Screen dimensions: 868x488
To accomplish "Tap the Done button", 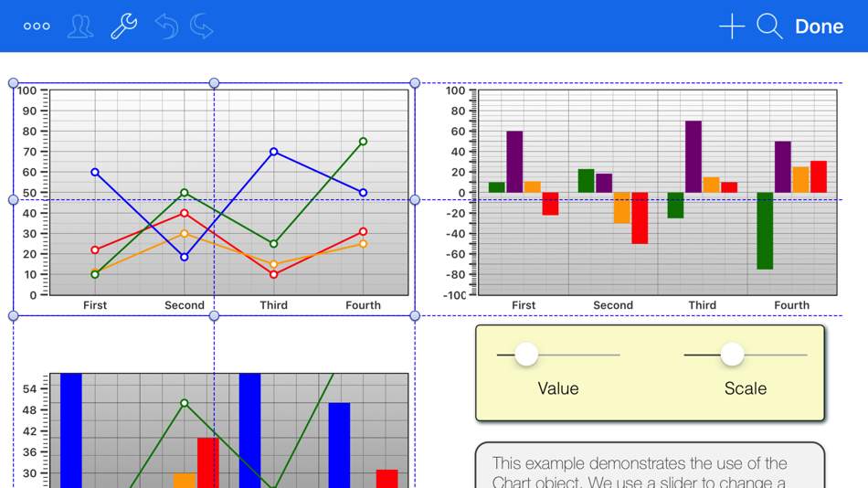I will [820, 26].
